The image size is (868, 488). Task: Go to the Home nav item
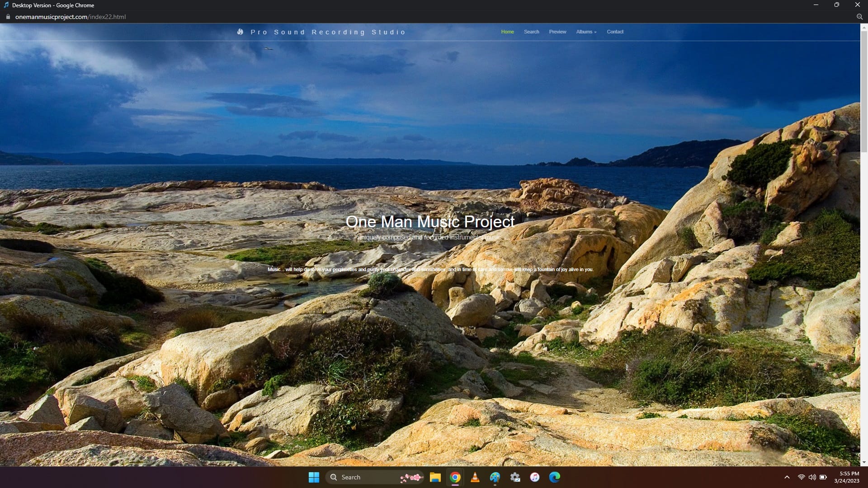click(507, 32)
